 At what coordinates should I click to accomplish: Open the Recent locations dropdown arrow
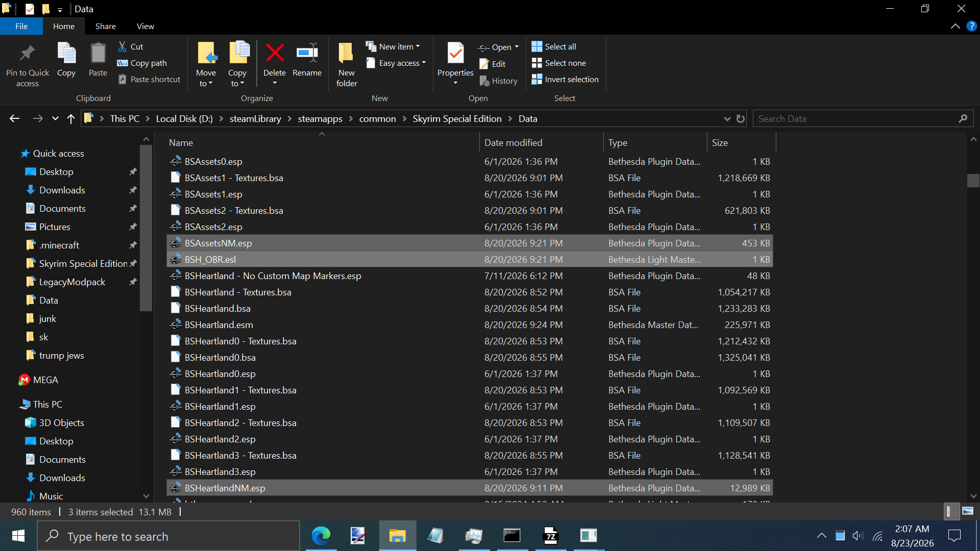click(55, 119)
